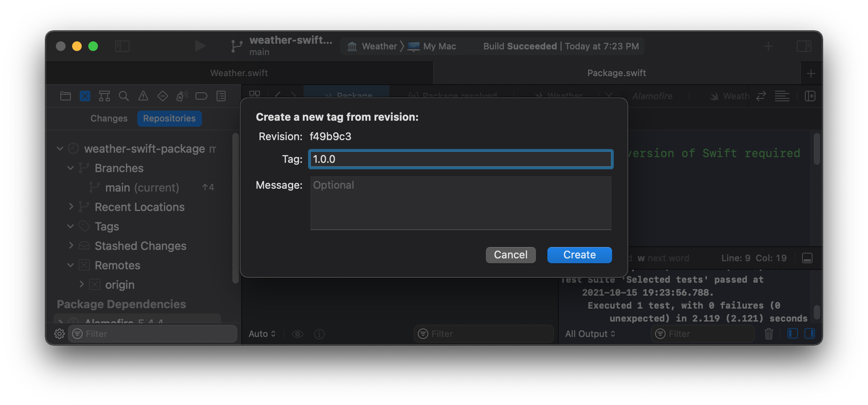Open the Package.swift tab
868x405 pixels.
(617, 73)
